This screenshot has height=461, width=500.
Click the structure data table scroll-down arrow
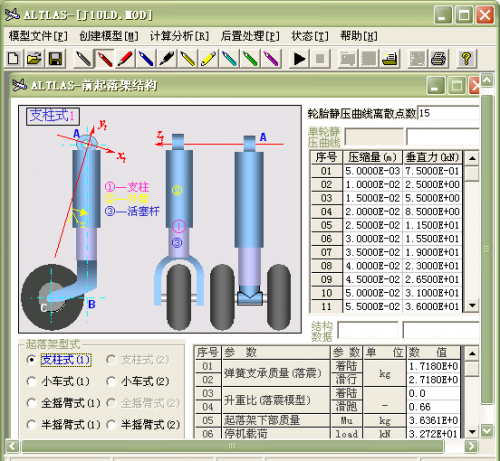click(x=472, y=432)
